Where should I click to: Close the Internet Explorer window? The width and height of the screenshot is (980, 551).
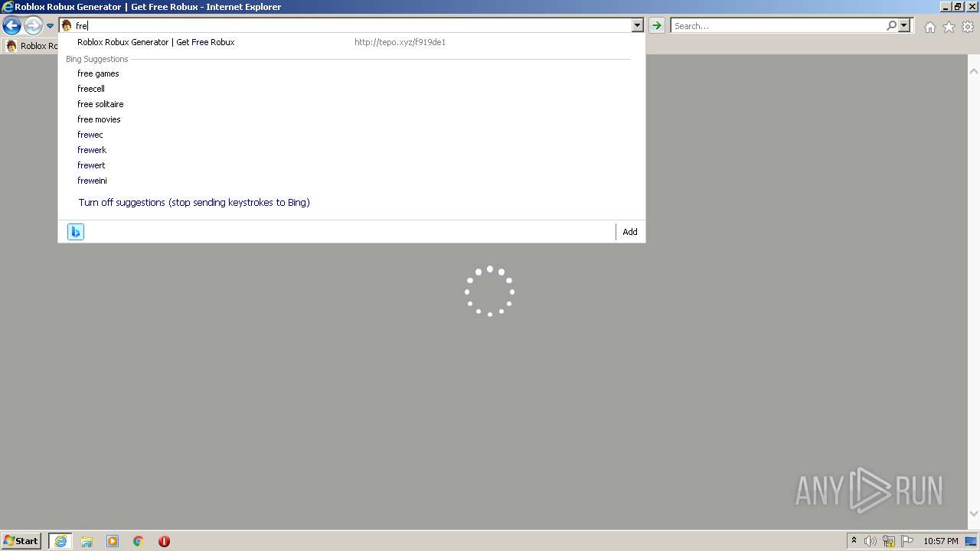(972, 6)
